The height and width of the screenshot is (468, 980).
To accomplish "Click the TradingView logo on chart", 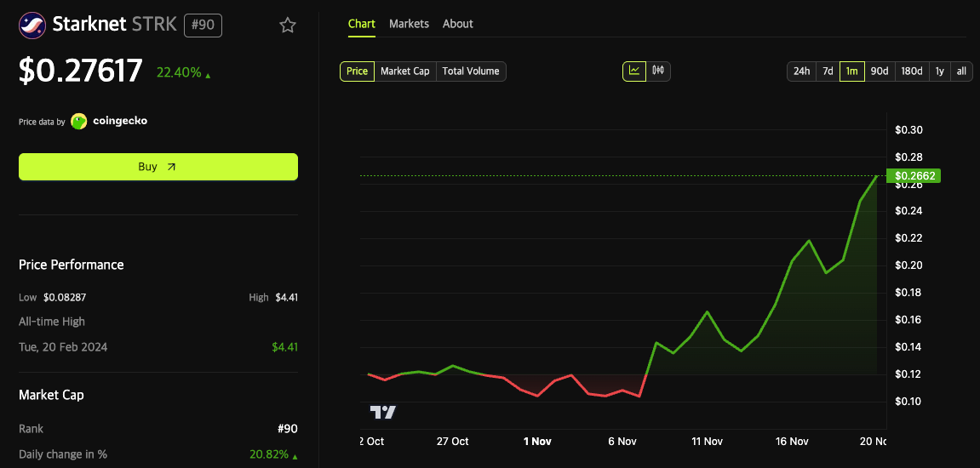I will pyautogui.click(x=382, y=413).
